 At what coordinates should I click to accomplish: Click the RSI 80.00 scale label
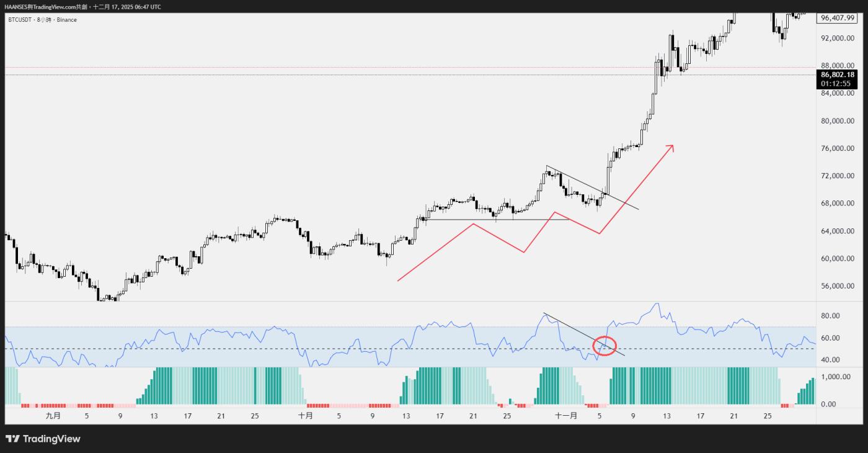[x=830, y=316]
